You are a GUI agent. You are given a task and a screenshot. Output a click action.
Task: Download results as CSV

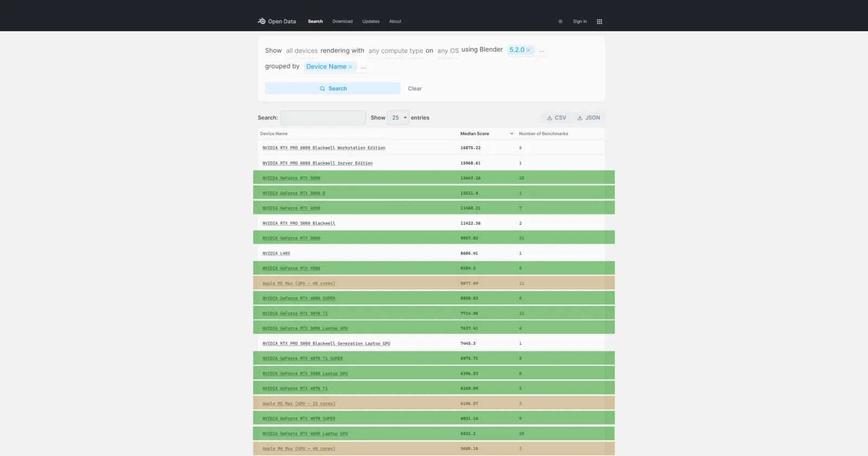point(557,118)
